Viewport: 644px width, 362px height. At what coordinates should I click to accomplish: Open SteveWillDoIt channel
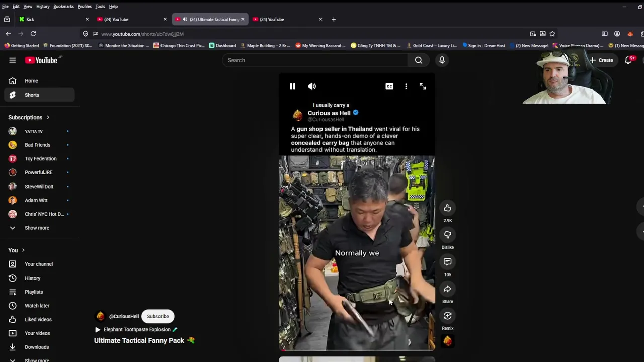point(39,187)
